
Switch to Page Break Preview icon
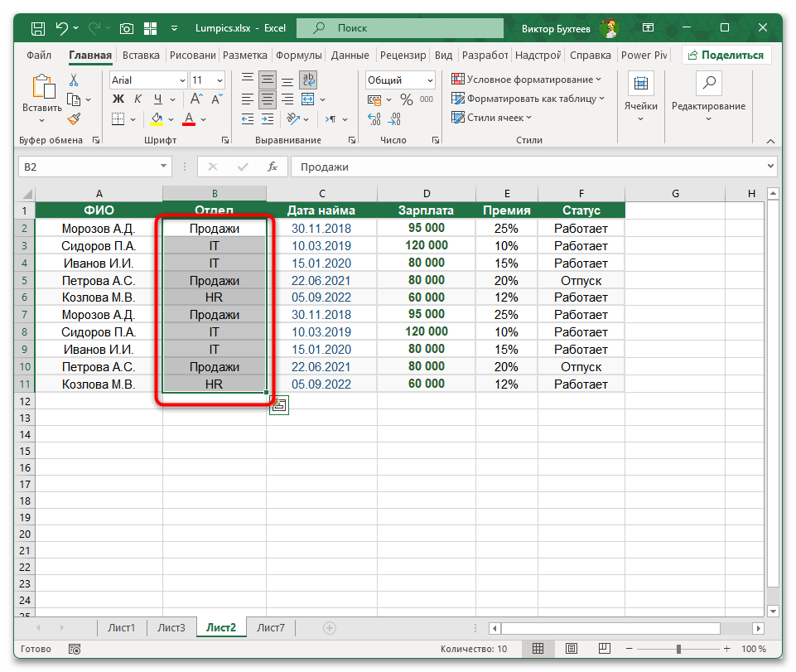tap(604, 649)
